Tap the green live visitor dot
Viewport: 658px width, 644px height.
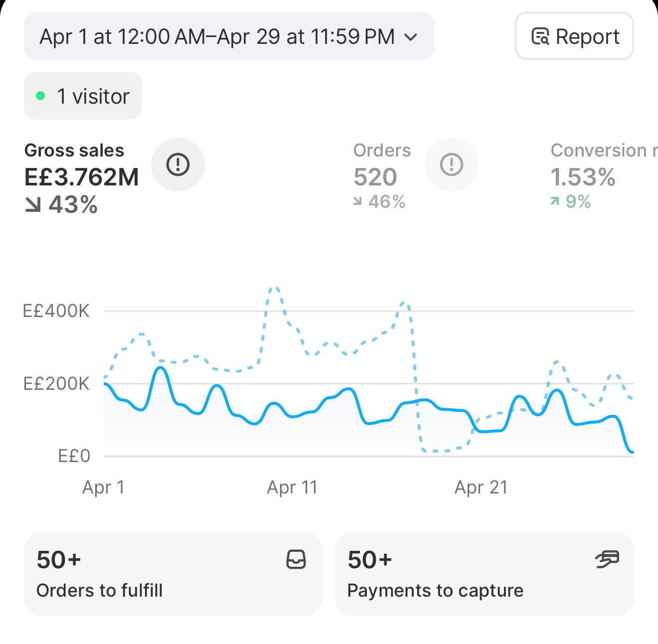click(x=41, y=96)
